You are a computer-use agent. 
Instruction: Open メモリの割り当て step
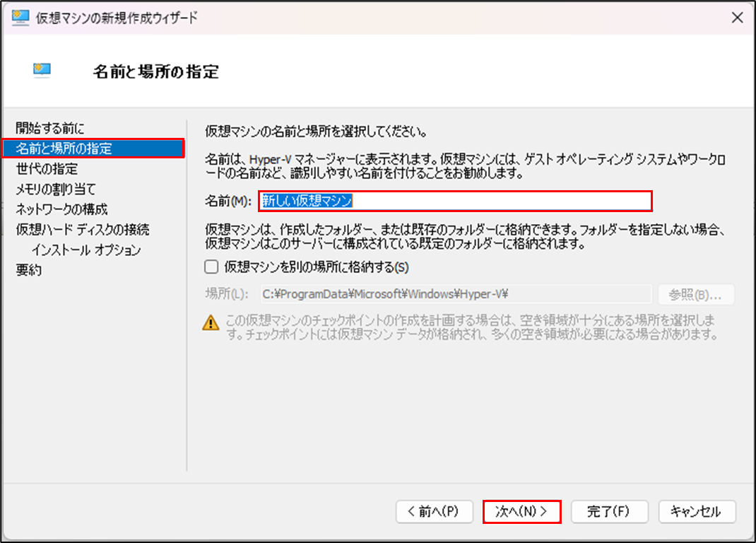click(56, 189)
